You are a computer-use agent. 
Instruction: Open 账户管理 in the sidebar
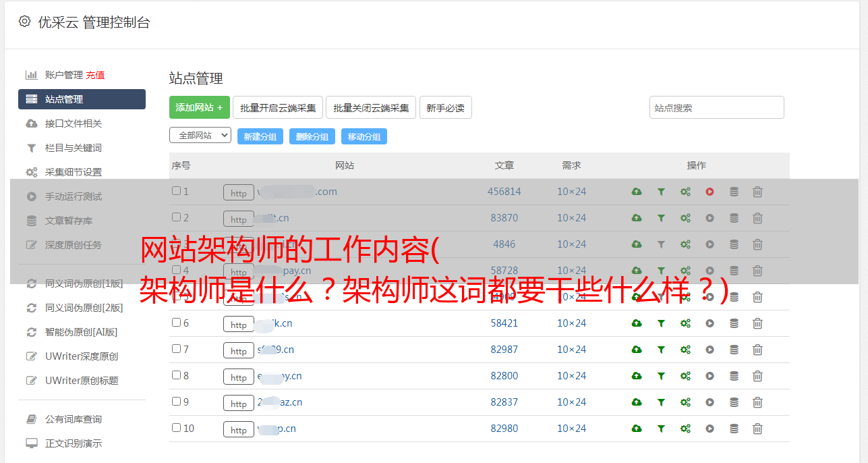point(64,75)
